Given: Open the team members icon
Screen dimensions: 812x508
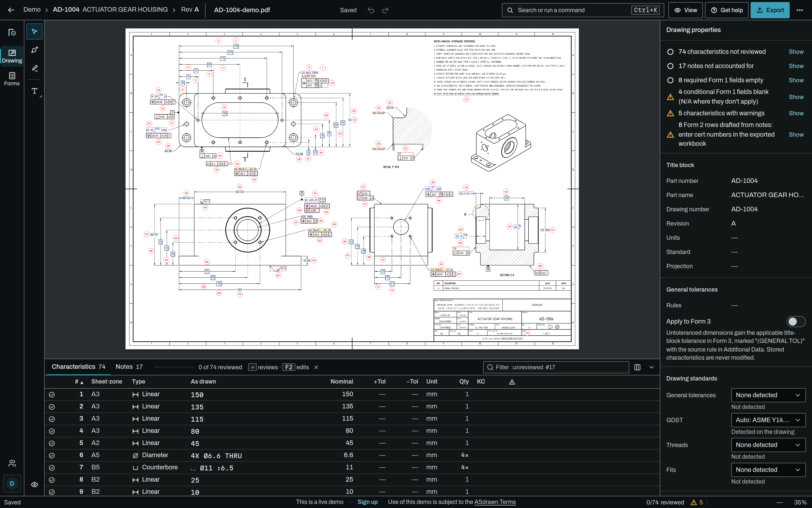Looking at the screenshot, I should pyautogui.click(x=12, y=463).
